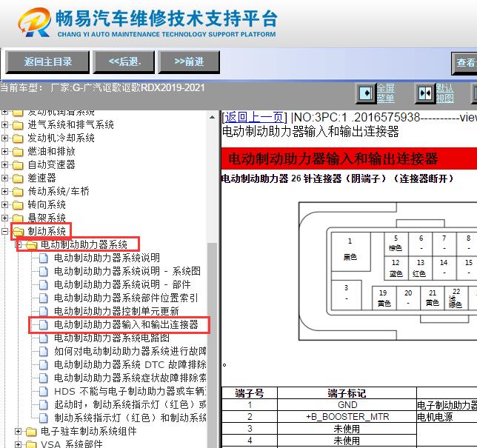Go forward with the >>前进 button
477x448 pixels.
coord(189,62)
